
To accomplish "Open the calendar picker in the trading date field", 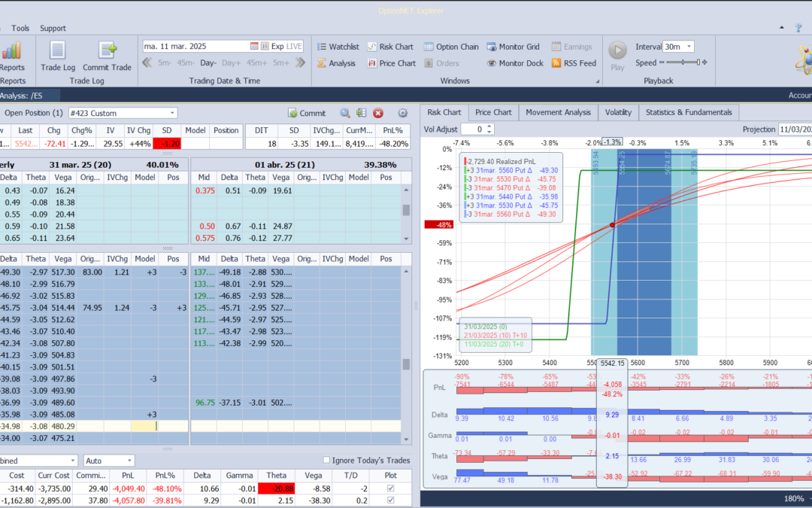I will point(254,46).
